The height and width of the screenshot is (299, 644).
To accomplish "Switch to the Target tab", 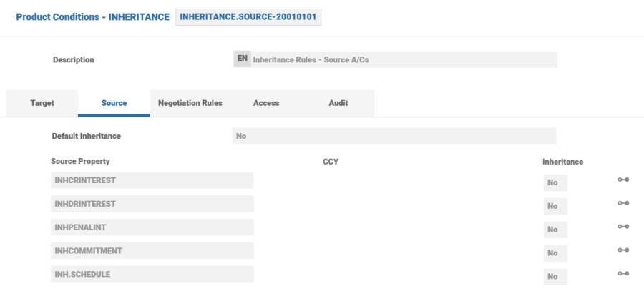I will (x=42, y=103).
